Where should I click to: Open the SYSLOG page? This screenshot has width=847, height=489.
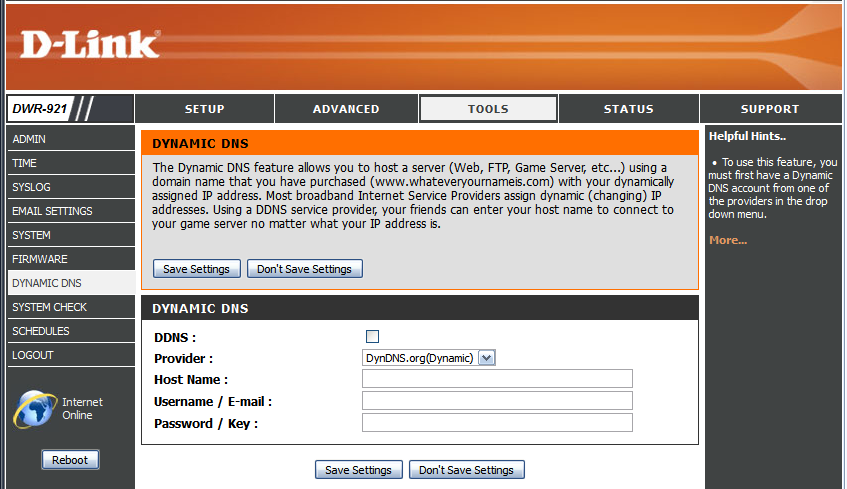[x=71, y=187]
